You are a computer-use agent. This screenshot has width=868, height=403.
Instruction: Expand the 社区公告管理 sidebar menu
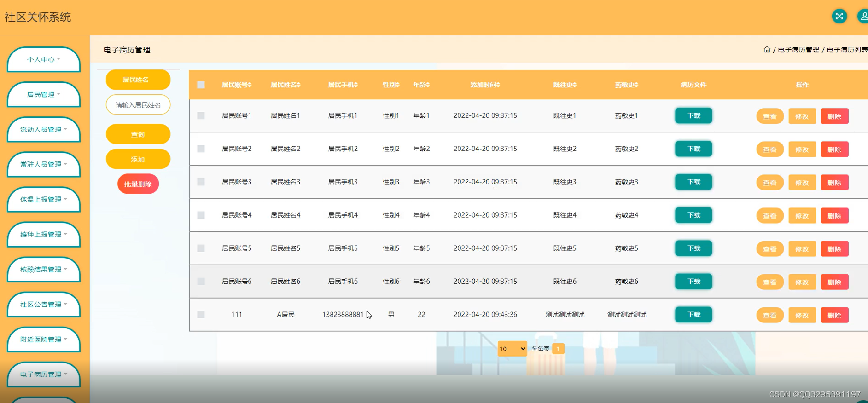[44, 304]
